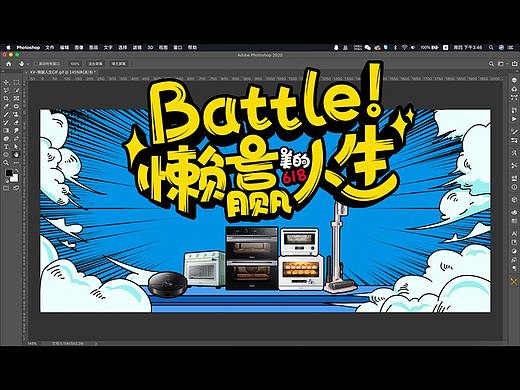
Task: Click the Wi-Fi icon in macOS menu bar
Action: [404, 47]
